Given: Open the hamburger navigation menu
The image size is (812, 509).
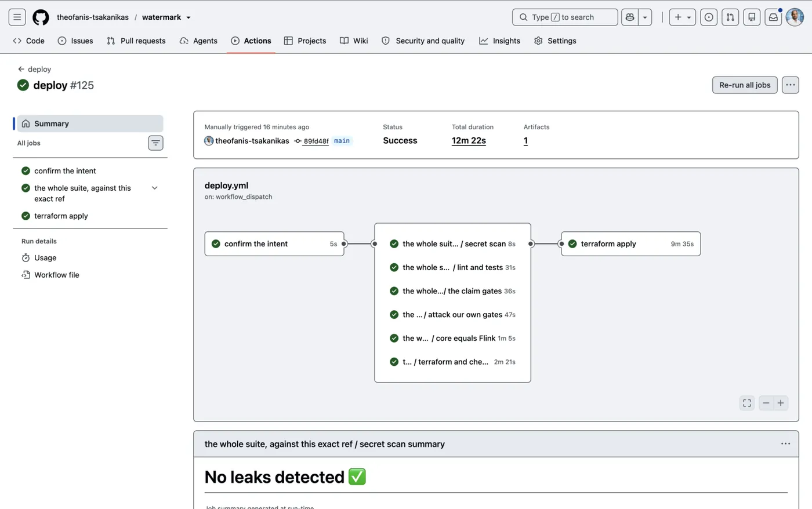Looking at the screenshot, I should pyautogui.click(x=17, y=17).
